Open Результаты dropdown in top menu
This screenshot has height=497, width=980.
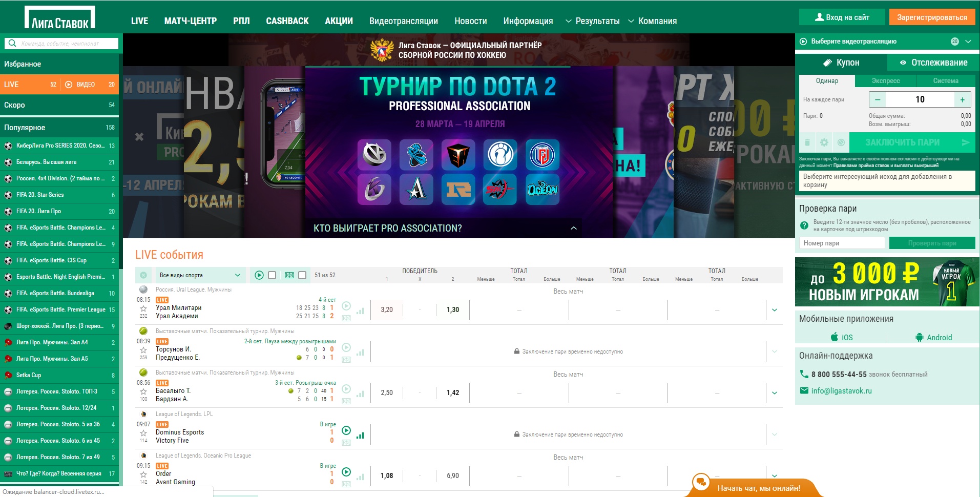coord(592,21)
